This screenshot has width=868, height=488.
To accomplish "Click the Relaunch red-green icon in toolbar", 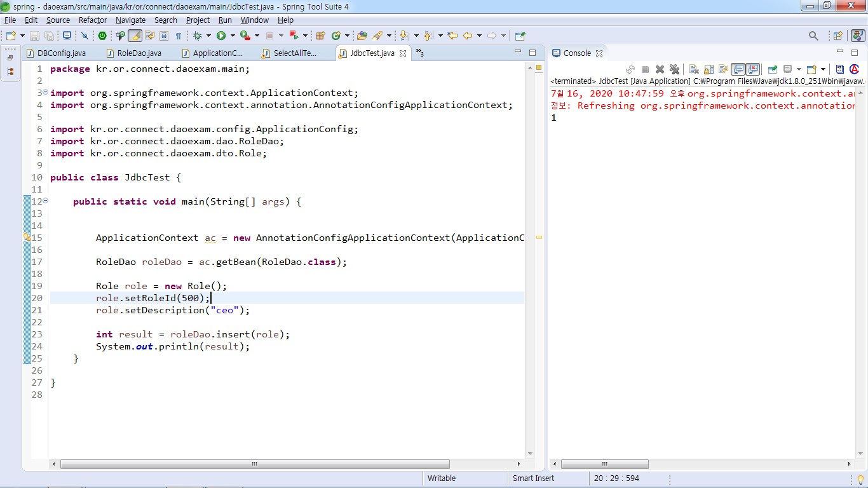I will pos(294,36).
